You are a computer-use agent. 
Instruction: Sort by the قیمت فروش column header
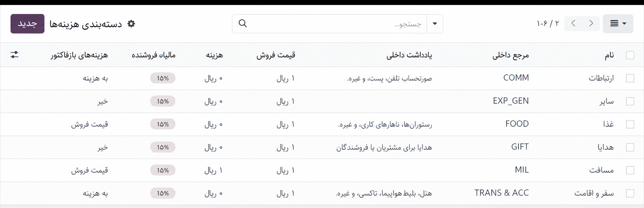coord(276,55)
